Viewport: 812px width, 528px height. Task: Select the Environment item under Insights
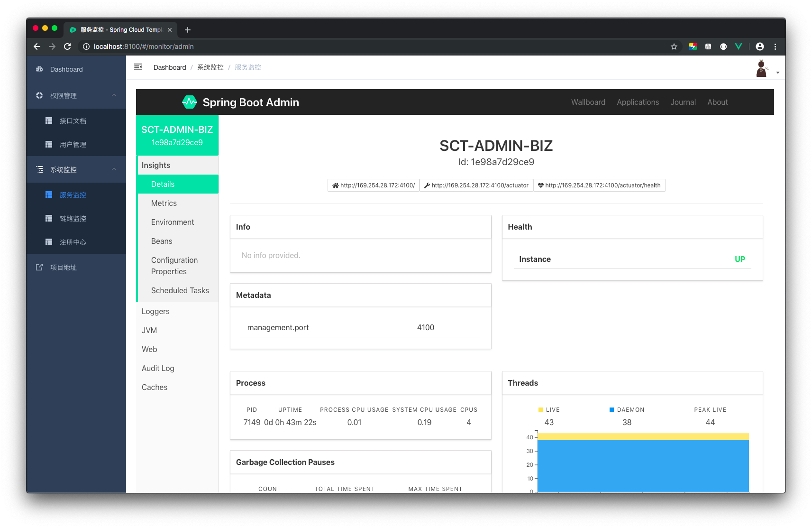178,222
